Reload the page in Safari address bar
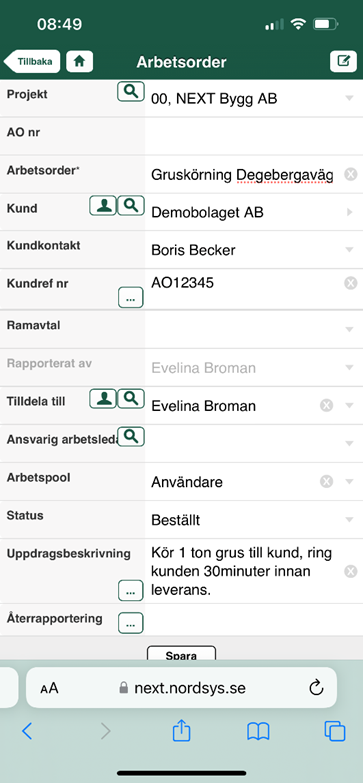Screen dimensions: 363x783 pos(317,688)
